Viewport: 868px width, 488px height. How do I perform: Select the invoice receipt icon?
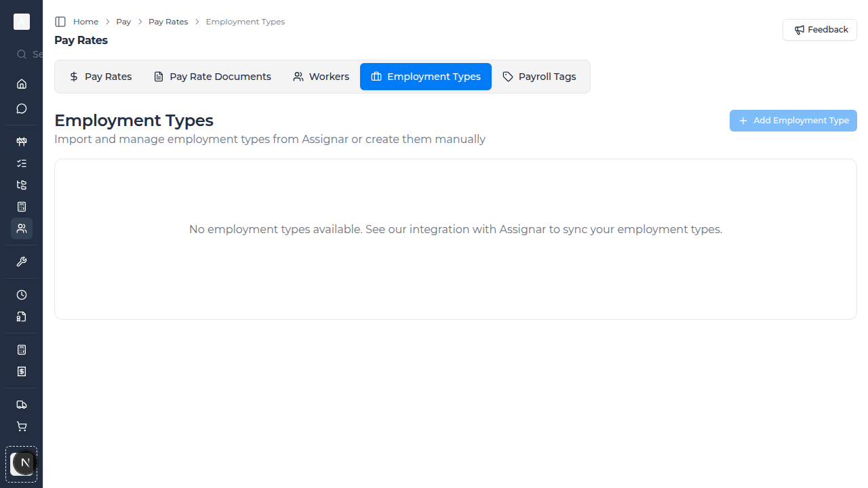pyautogui.click(x=21, y=371)
